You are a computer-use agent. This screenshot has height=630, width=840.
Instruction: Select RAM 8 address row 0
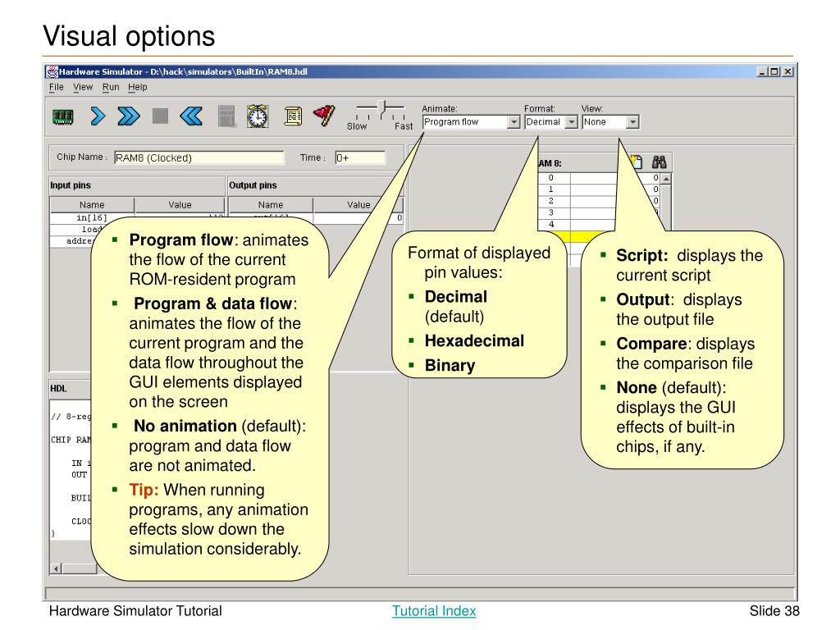tap(599, 178)
